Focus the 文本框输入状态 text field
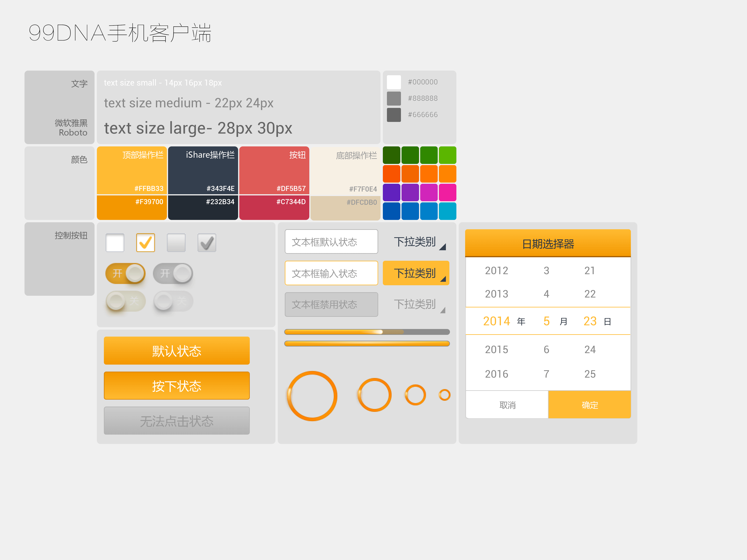 tap(331, 273)
